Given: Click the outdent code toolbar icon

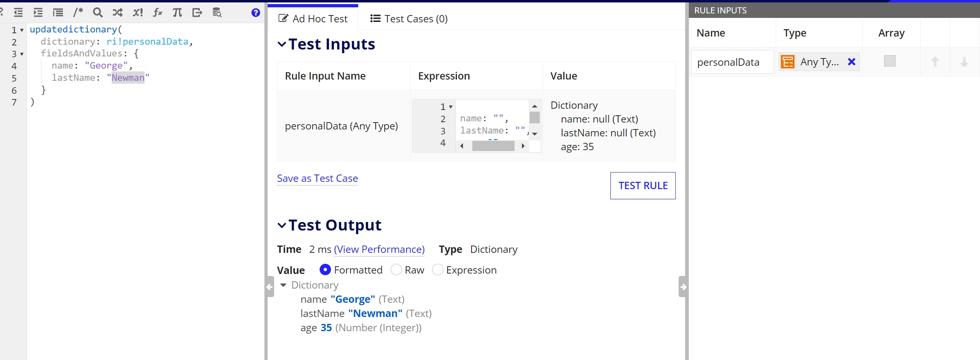Looking at the screenshot, I should point(18,13).
